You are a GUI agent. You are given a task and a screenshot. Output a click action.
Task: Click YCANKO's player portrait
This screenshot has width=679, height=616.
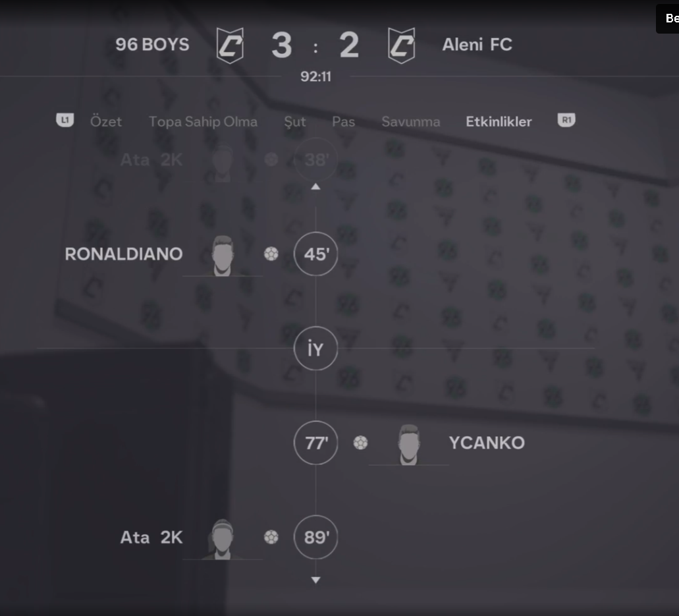(409, 445)
